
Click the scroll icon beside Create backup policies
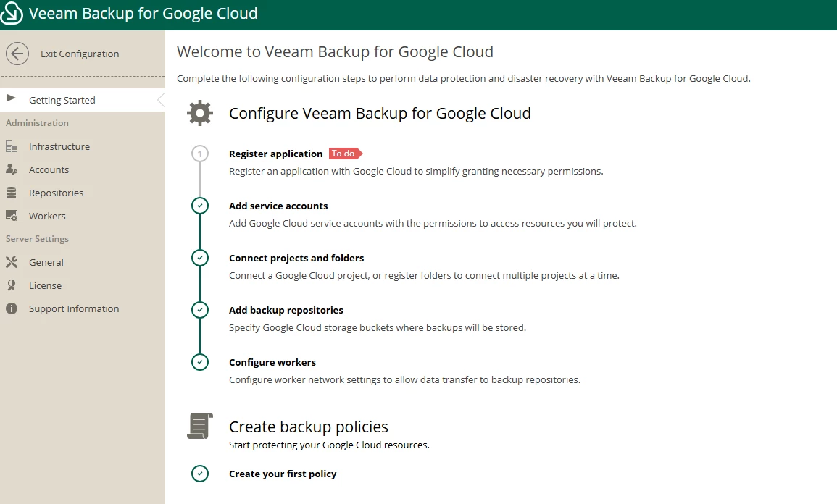(200, 426)
